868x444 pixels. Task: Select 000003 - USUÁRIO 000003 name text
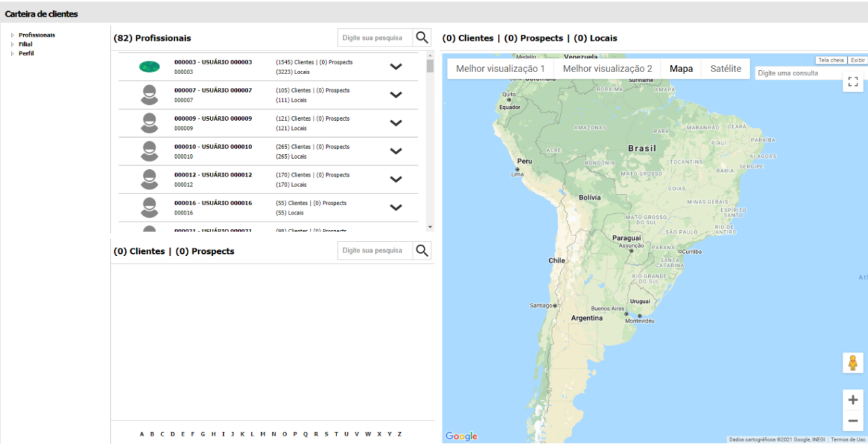coord(213,62)
